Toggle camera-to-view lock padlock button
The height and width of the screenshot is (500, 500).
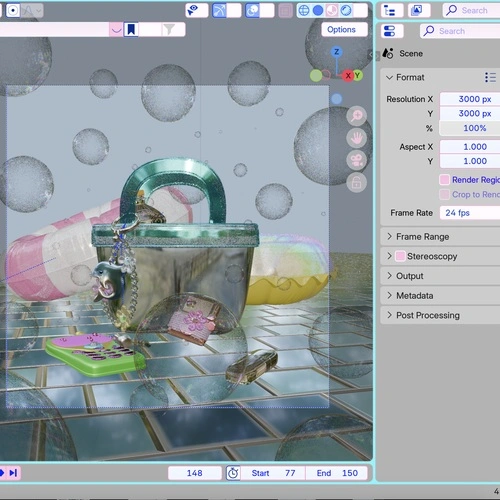356,183
